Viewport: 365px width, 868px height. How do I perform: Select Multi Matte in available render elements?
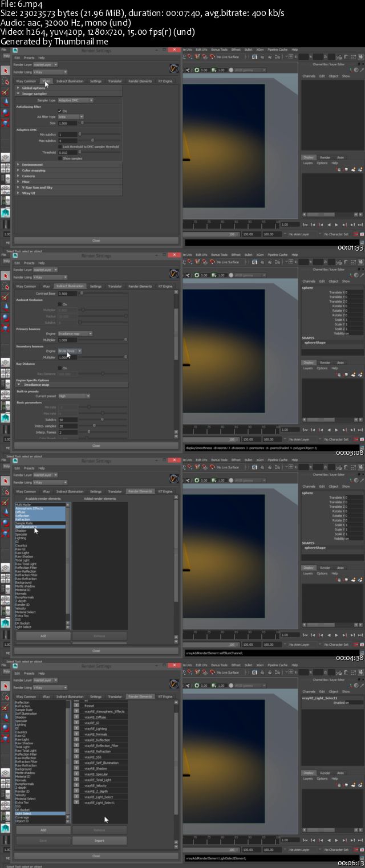coord(40,505)
